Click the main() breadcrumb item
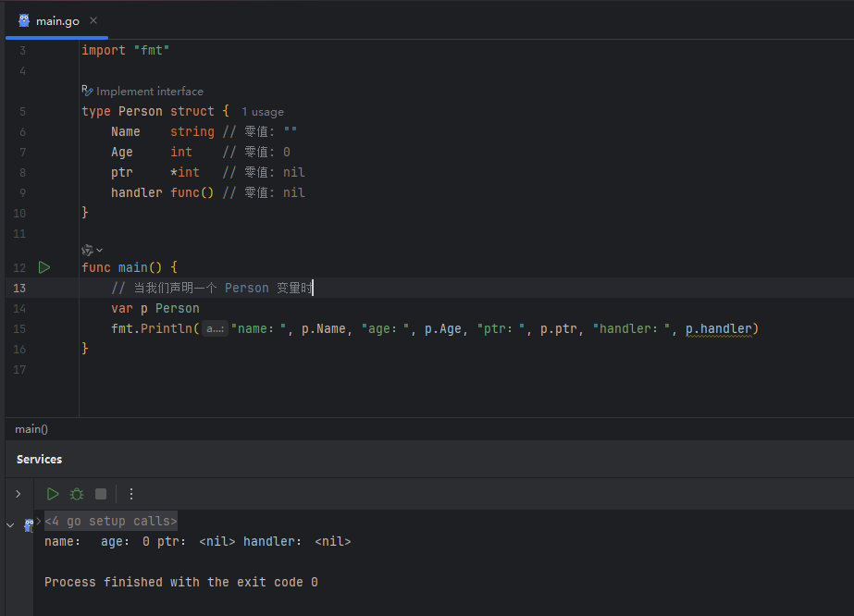This screenshot has width=854, height=616. (31, 429)
